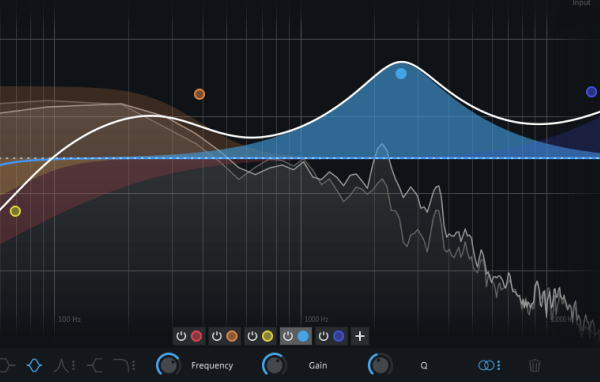This screenshot has height=382, width=600.
Task: Choose the low-pass filter shape icon
Action: click(121, 366)
